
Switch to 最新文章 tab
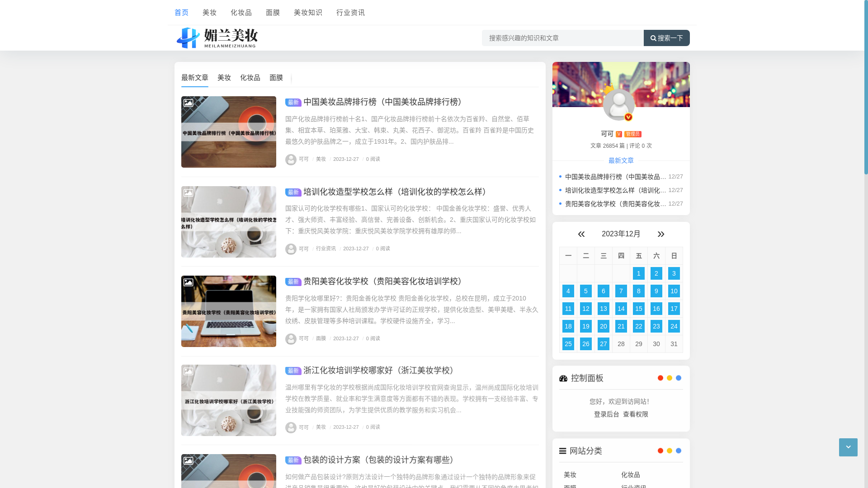(x=195, y=78)
